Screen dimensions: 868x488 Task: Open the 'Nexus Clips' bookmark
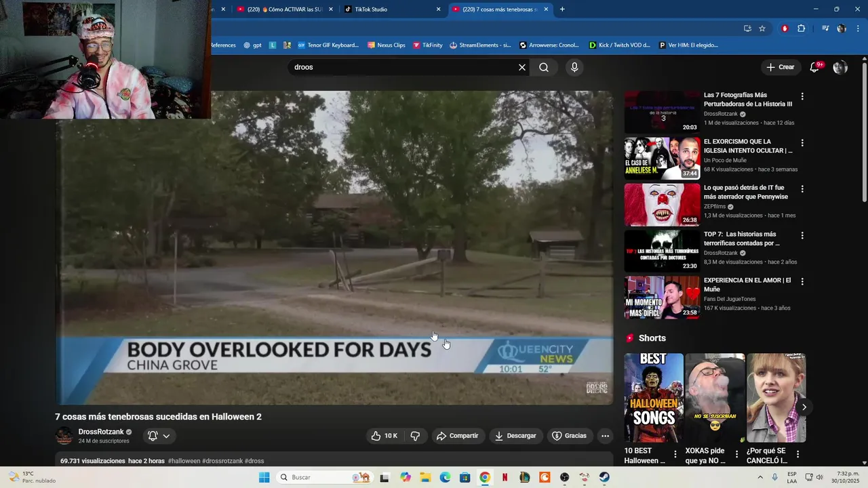point(387,45)
